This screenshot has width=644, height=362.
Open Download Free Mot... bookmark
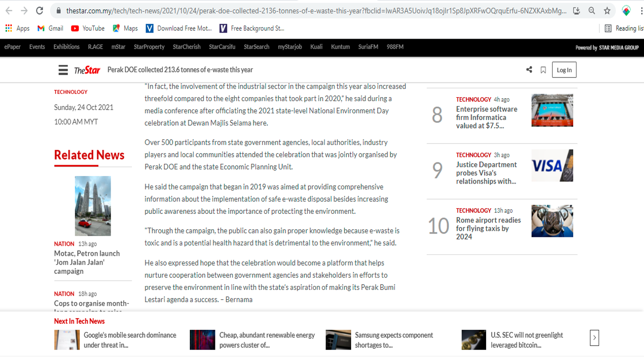179,28
